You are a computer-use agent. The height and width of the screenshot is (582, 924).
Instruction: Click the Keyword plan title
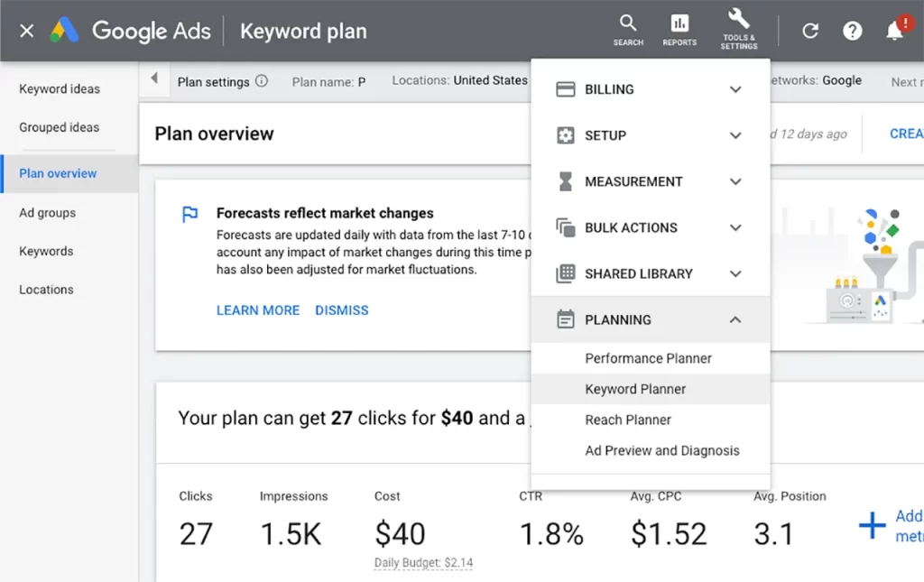click(x=303, y=32)
